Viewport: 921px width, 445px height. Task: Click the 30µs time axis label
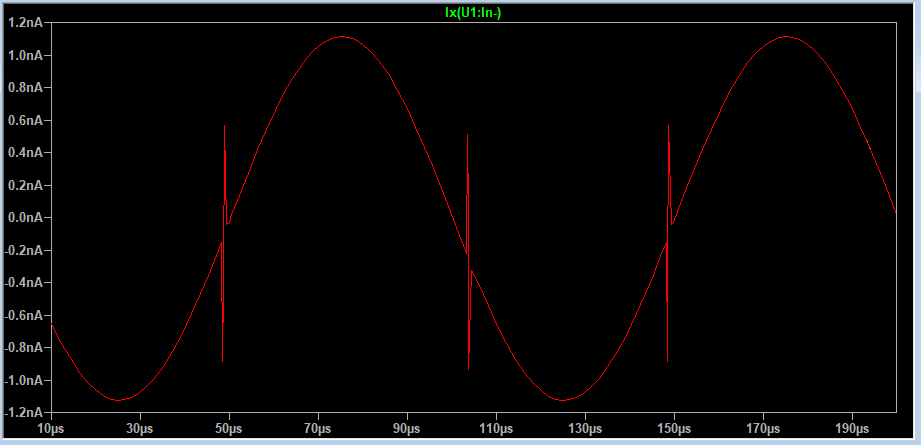click(x=140, y=430)
